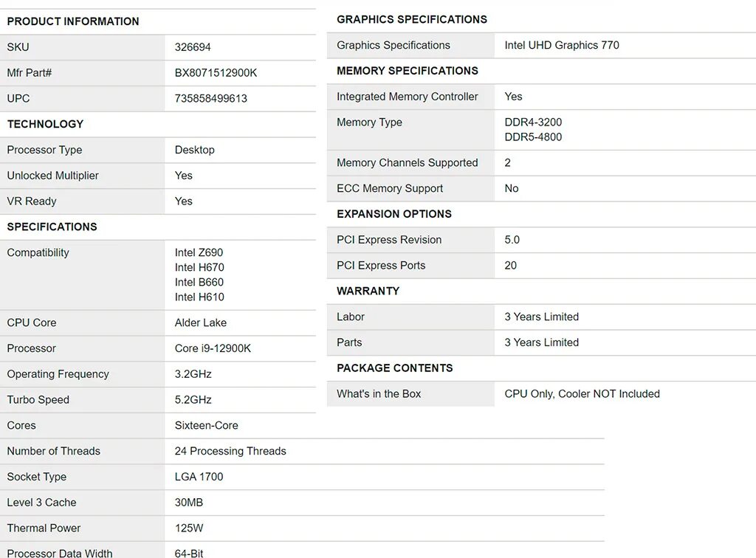Click the SPECIFICATIONS section heading
This screenshot has height=558, width=756.
[x=52, y=227]
